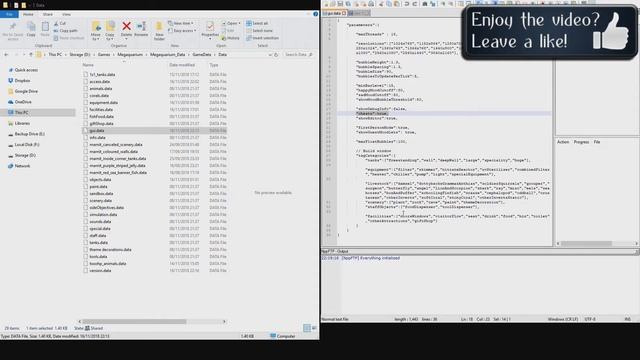Select Dropbox in navigation pane
The image size is (640, 360).
click(x=22, y=80)
